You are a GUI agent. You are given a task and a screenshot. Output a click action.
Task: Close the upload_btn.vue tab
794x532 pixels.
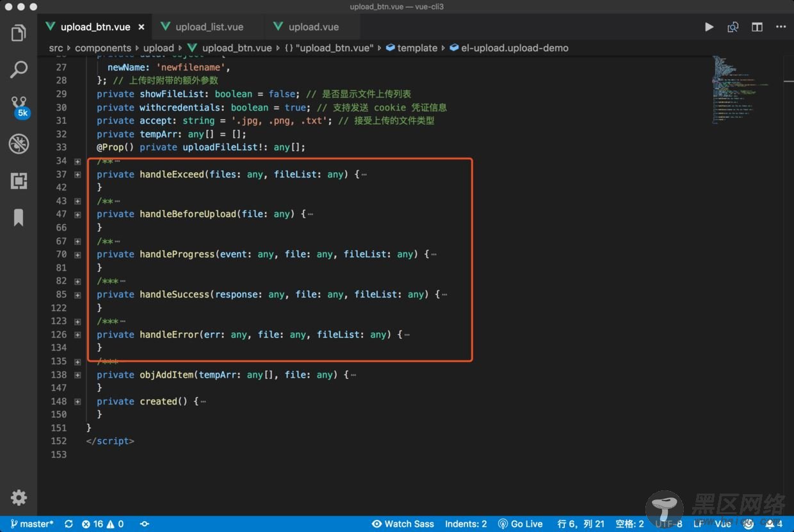point(141,27)
